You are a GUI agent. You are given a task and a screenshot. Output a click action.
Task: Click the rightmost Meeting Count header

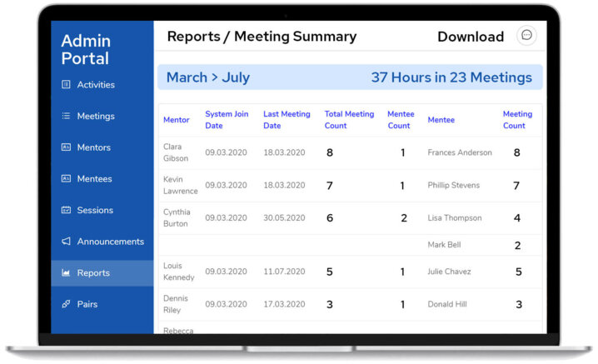pyautogui.click(x=517, y=120)
